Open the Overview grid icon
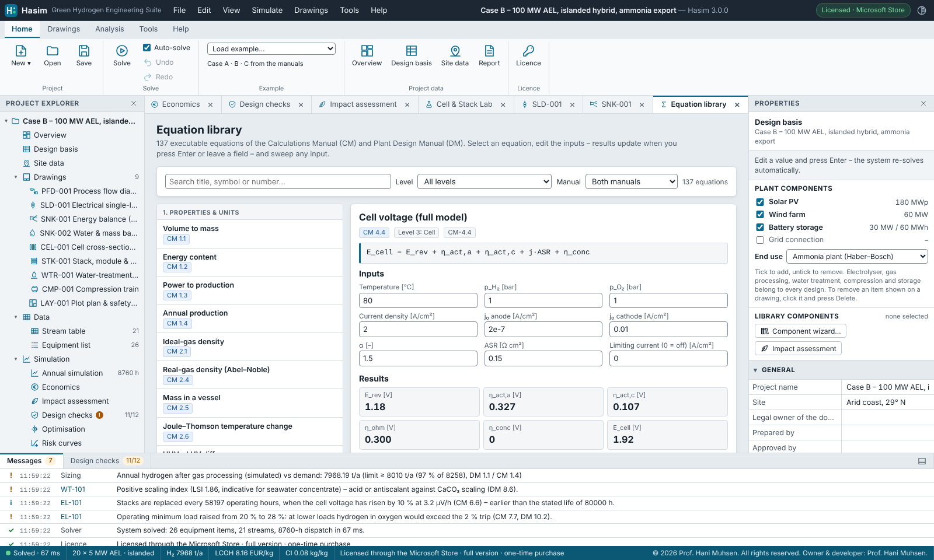934x560 pixels. (367, 51)
